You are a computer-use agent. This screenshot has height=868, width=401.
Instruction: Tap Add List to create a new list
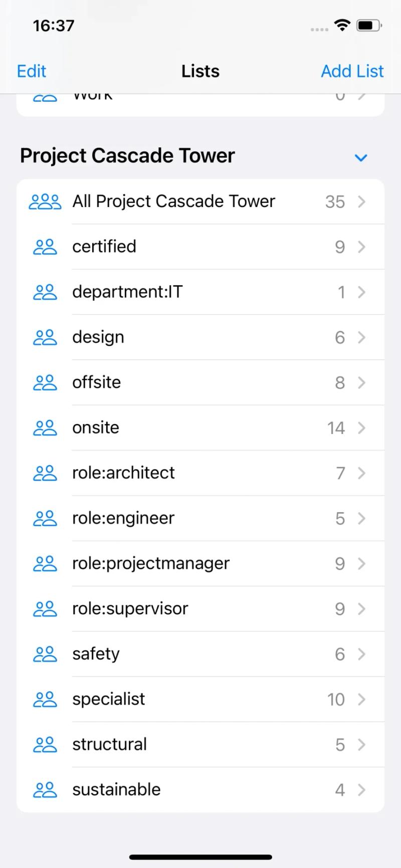[352, 71]
